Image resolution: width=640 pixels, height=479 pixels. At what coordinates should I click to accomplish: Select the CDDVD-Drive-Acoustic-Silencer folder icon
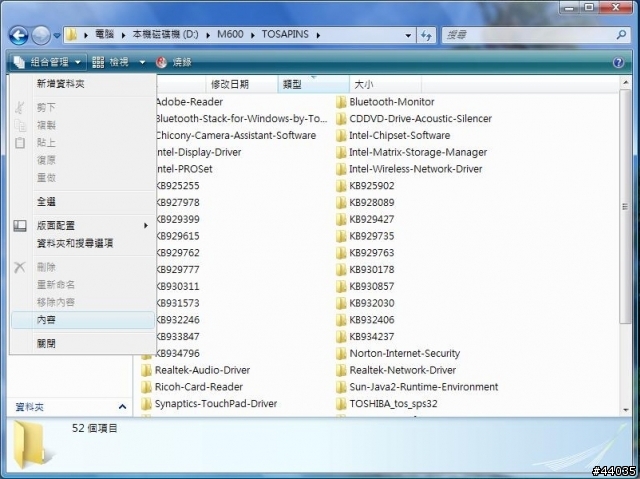click(x=341, y=119)
